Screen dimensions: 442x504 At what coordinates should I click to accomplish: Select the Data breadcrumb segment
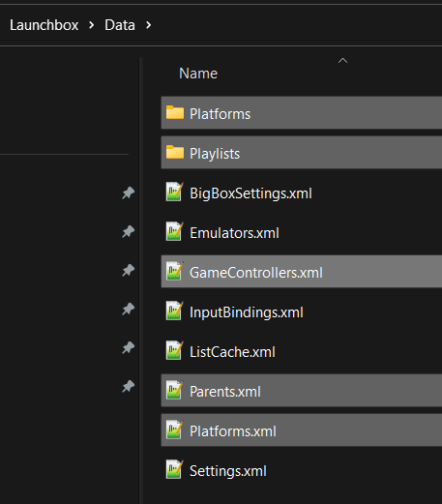tap(120, 25)
